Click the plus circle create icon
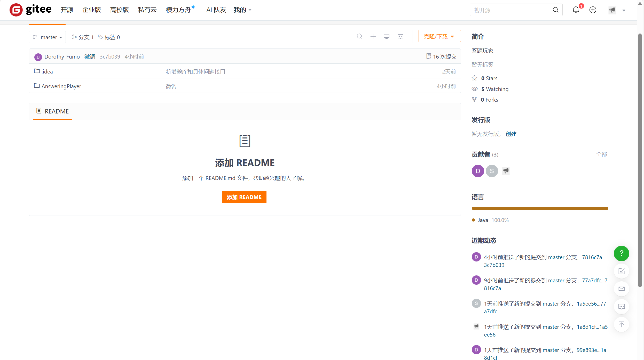 pos(593,10)
